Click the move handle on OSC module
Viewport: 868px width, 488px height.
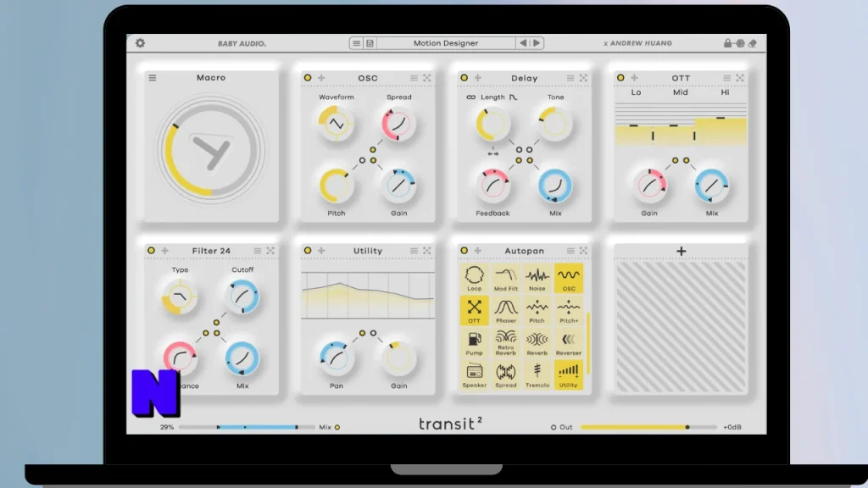(x=321, y=78)
